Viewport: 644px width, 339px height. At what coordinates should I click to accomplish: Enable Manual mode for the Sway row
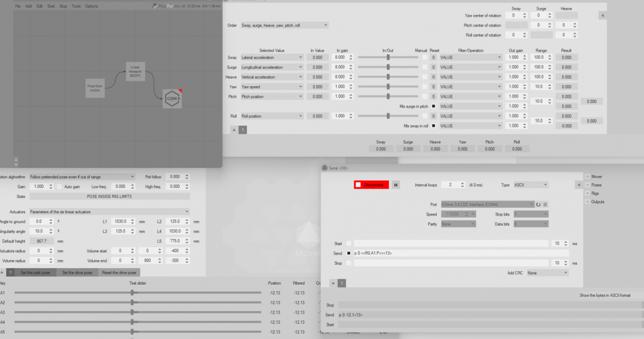425,58
